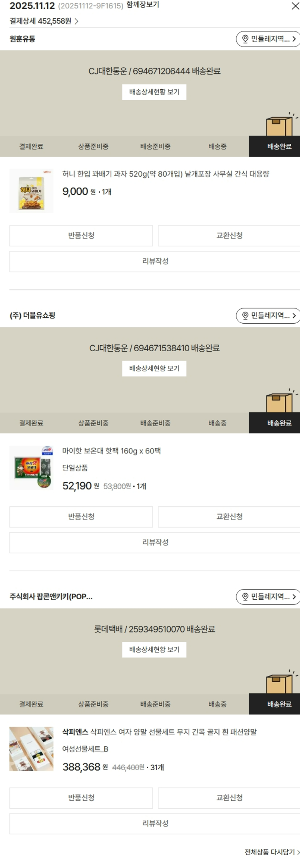Open the 허니 한입 꽈배기 product thumbnail
Image resolution: width=300 pixels, height=868 pixels.
31,191
